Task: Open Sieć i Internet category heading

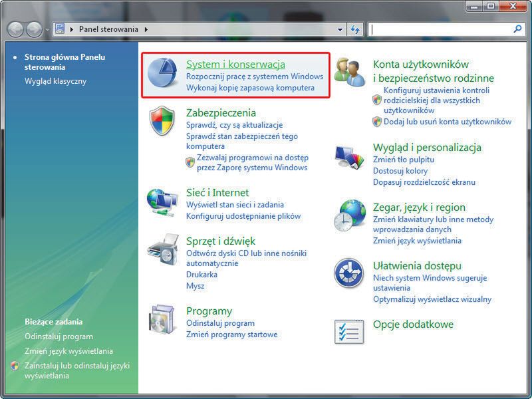Action: pos(217,193)
